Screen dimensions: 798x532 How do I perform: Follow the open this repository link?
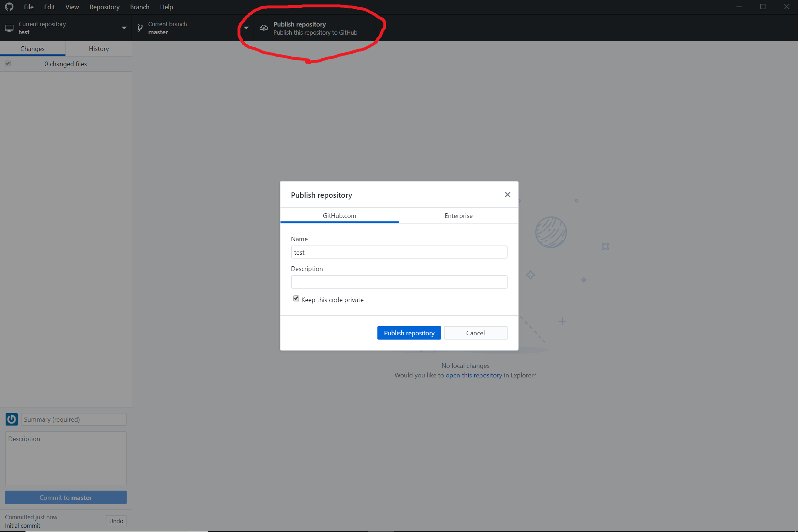pos(474,375)
